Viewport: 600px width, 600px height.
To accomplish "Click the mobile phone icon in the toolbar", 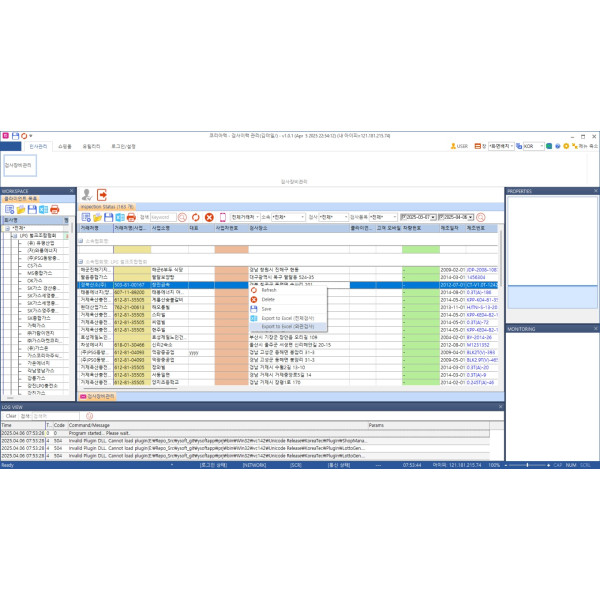I will [223, 217].
